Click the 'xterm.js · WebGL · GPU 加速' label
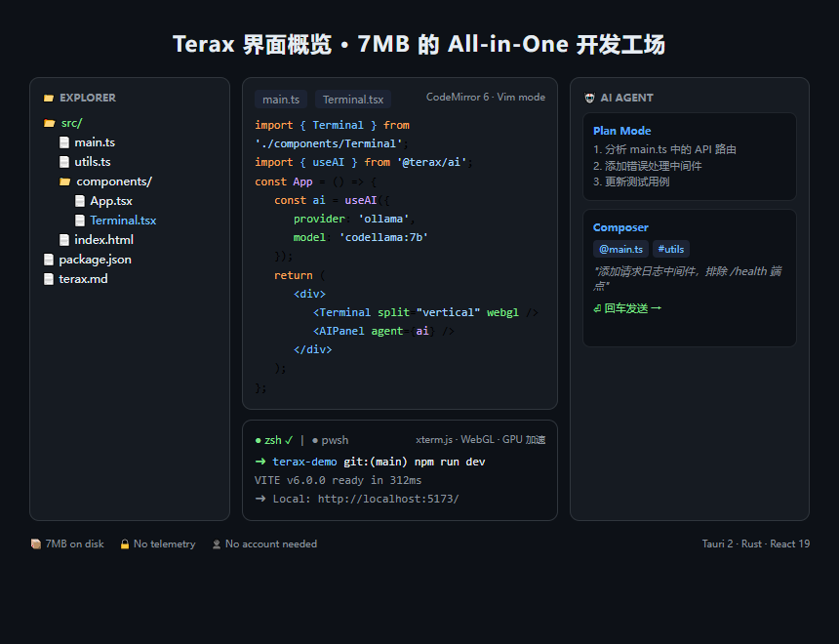 [x=481, y=439]
